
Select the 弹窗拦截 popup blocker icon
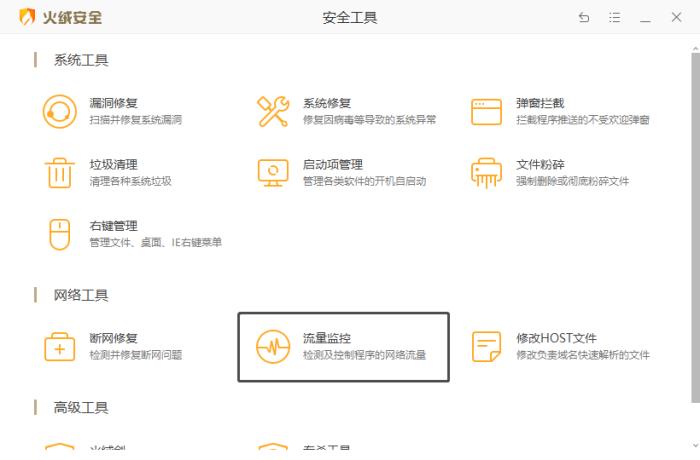(486, 111)
